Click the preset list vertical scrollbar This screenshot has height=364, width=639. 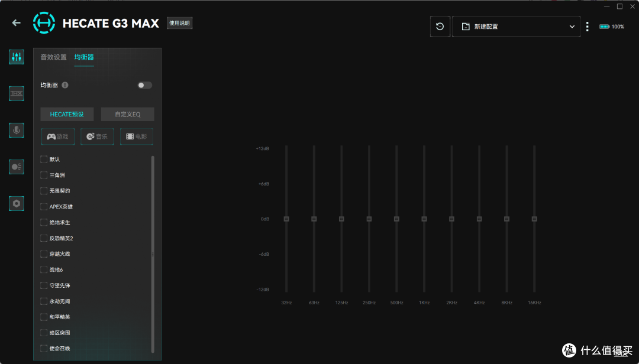[153, 254]
